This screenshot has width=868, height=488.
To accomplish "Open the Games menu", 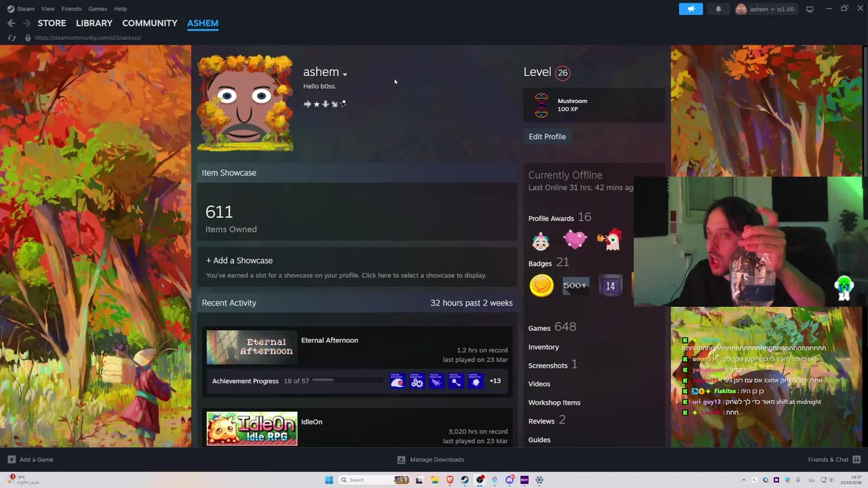I will tap(98, 9).
